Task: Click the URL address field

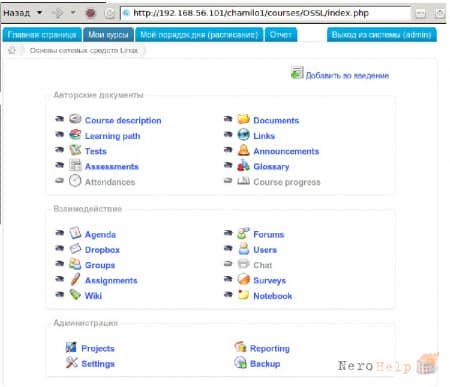Action: [266, 13]
